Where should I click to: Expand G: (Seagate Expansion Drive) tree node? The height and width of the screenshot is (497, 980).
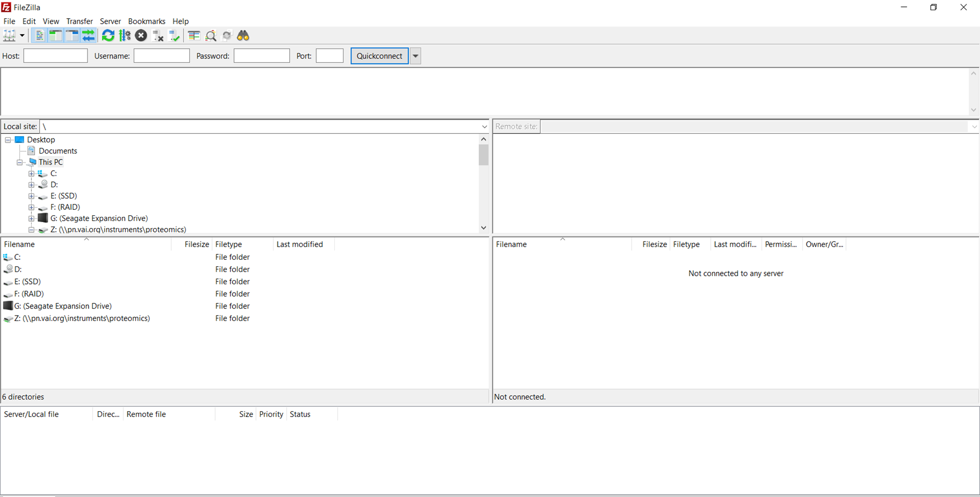pos(32,218)
